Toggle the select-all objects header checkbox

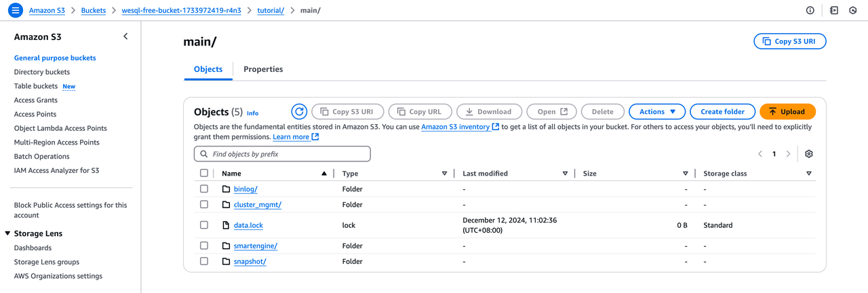[204, 174]
